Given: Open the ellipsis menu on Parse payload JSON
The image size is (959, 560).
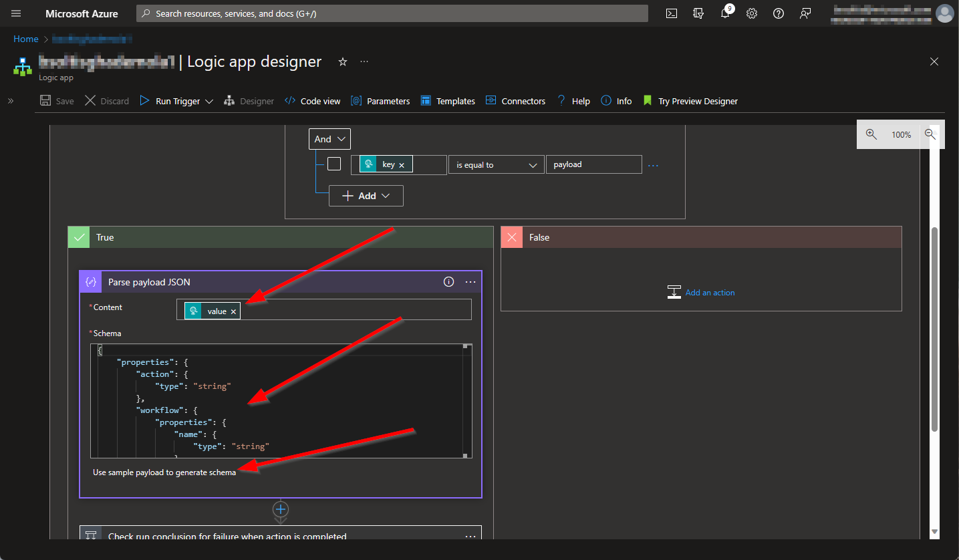Looking at the screenshot, I should [x=470, y=282].
